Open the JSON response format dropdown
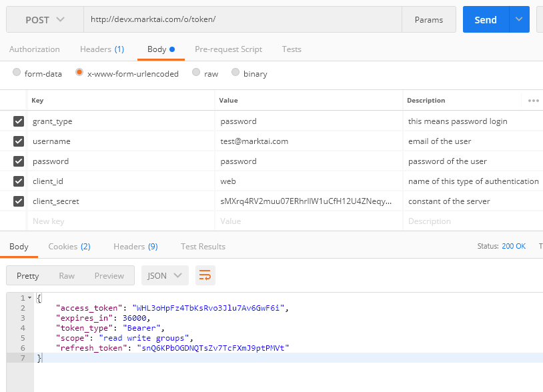The image size is (543, 392). [164, 275]
